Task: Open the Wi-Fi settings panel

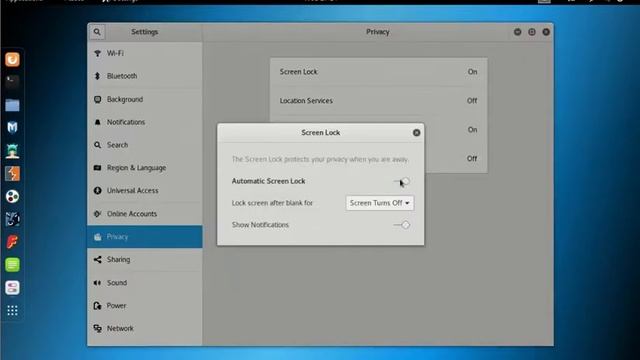Action: [x=145, y=53]
